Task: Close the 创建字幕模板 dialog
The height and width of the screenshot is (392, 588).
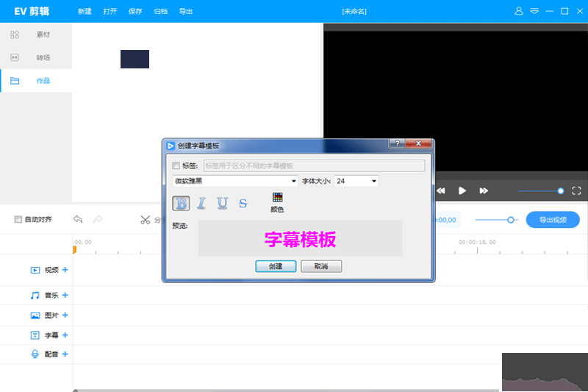Action: 418,143
